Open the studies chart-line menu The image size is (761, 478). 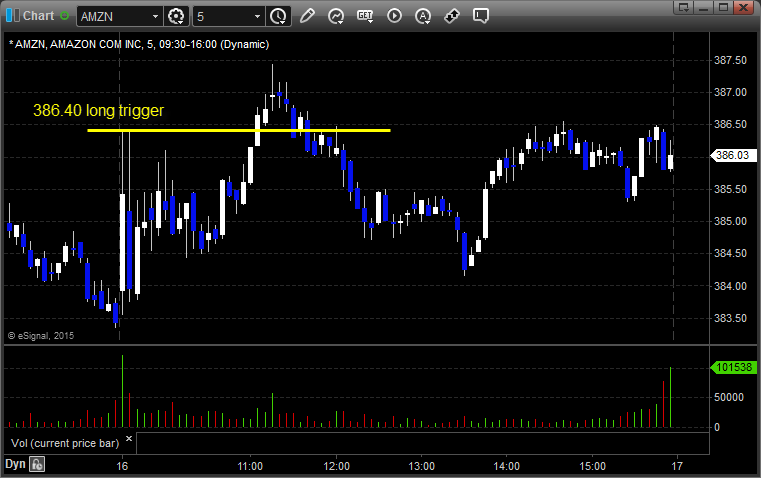tap(335, 16)
